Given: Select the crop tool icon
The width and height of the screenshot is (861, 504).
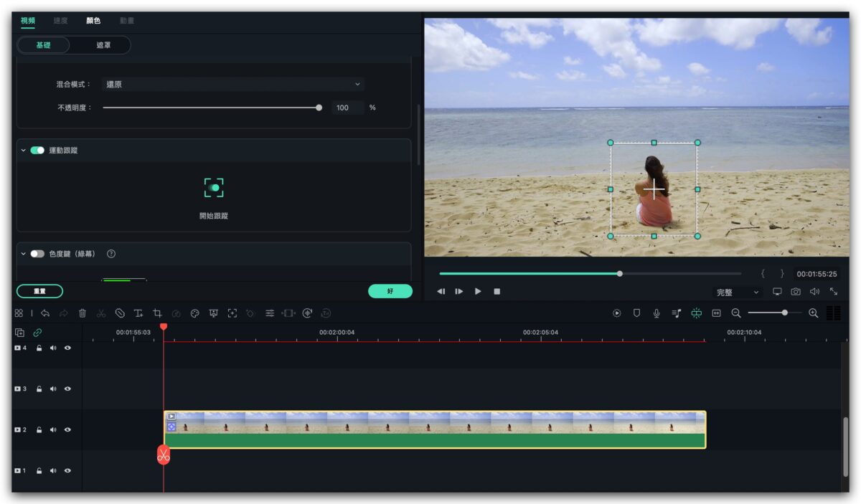Looking at the screenshot, I should (x=157, y=313).
